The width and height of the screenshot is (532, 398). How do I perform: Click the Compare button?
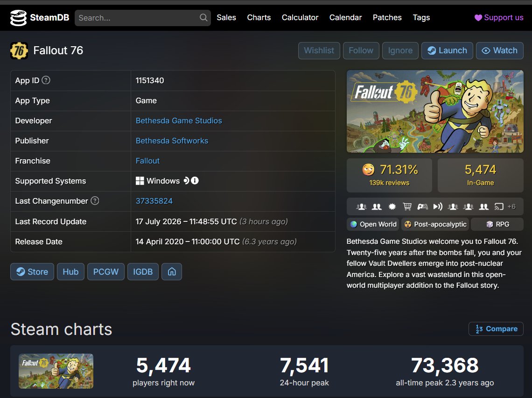[496, 329]
